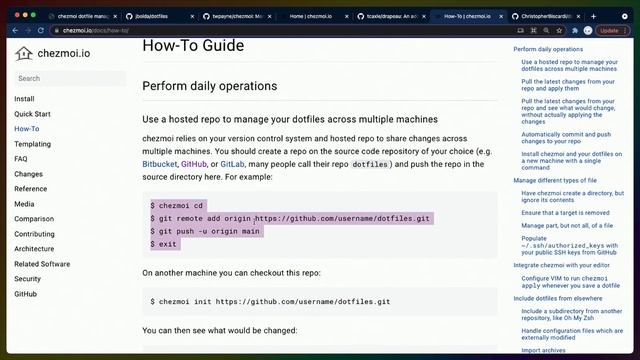
Task: Reload the chezmoi.io page
Action: tap(41, 31)
